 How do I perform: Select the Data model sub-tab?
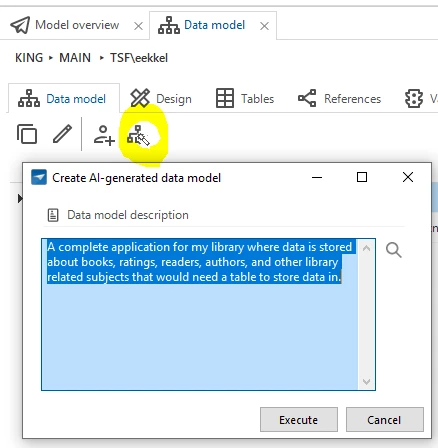[62, 99]
